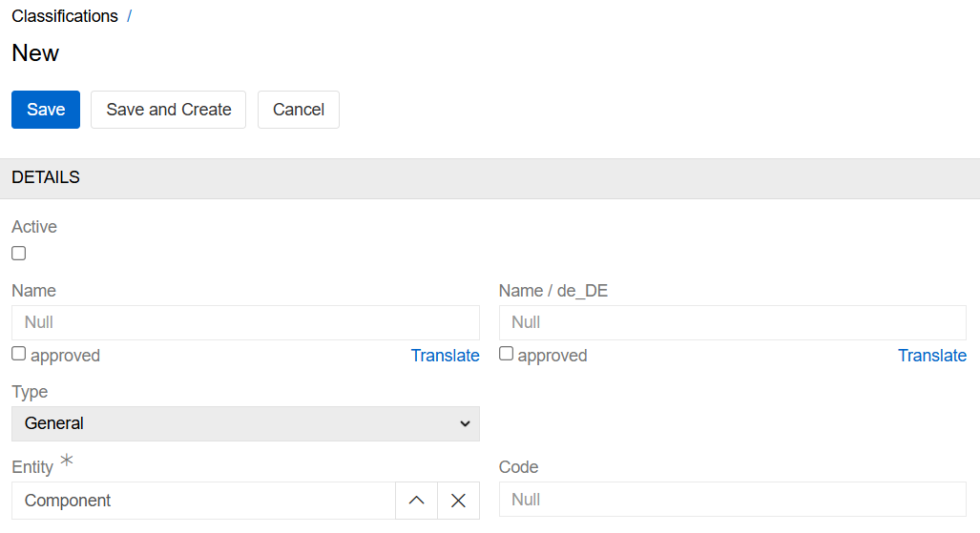Click the Active field label

pyautogui.click(x=34, y=227)
